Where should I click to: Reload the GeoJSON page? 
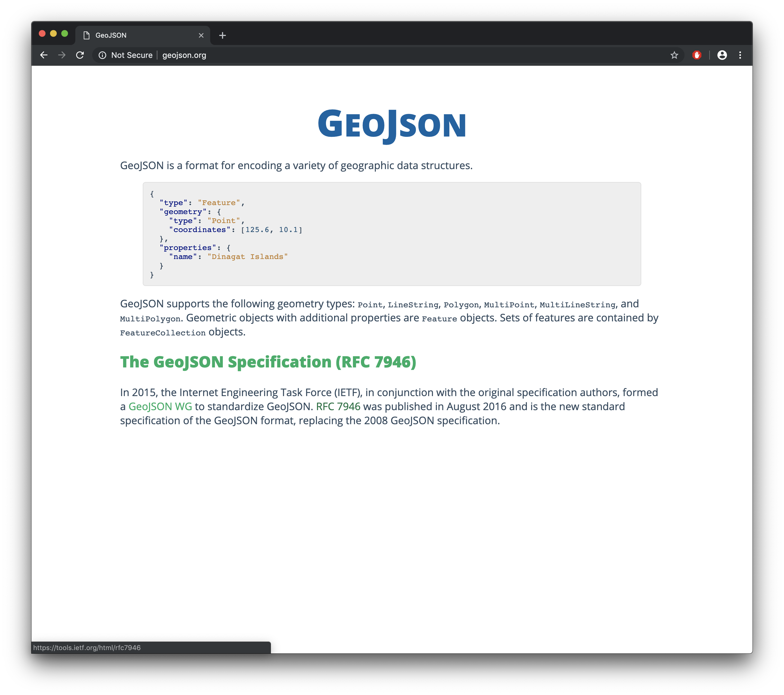point(80,55)
